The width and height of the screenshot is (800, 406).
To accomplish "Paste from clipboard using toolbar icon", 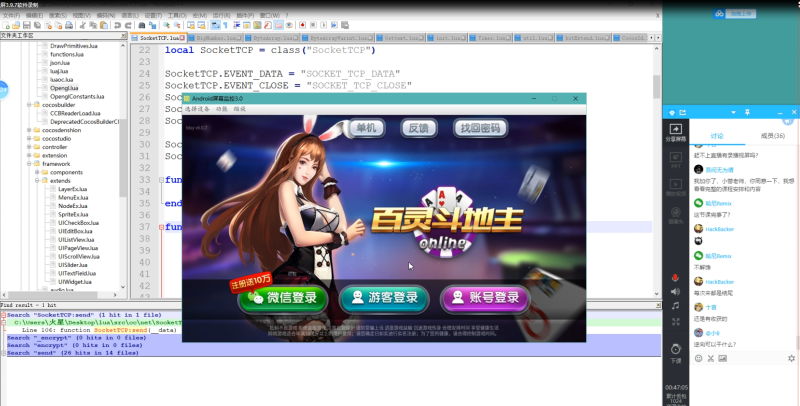I will [104, 25].
